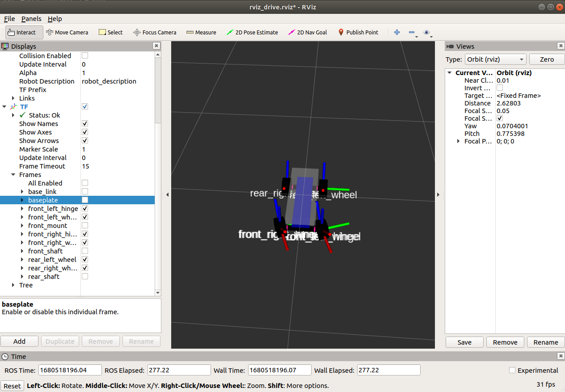Screen dimensions: 565x392
Task: Click the Add display button
Action: [x=19, y=341]
